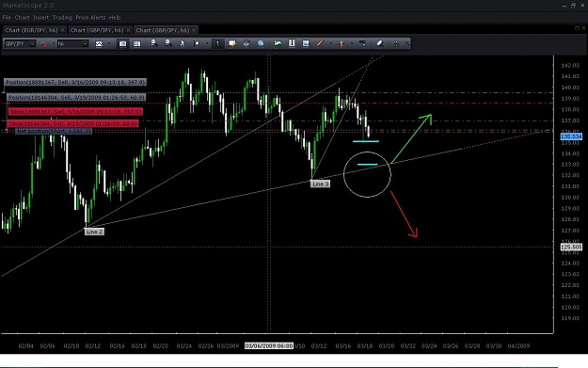This screenshot has height=368, width=588.
Task: Expand the line drawing tool dropdown
Action: 330,44
